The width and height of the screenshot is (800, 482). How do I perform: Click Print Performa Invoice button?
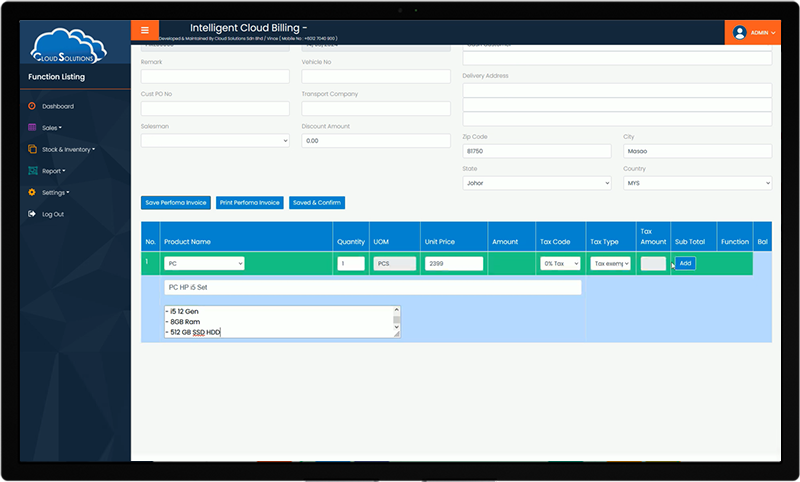249,202
